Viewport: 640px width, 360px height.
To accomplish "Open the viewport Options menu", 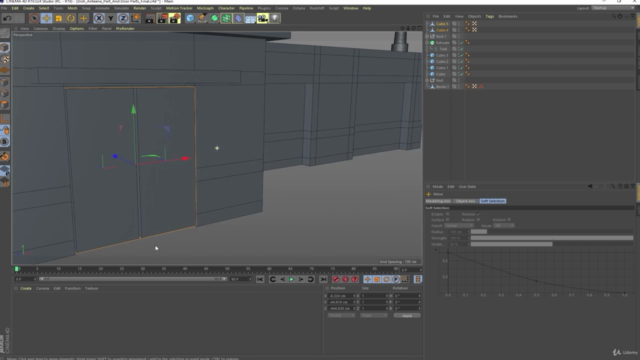I will (77, 29).
